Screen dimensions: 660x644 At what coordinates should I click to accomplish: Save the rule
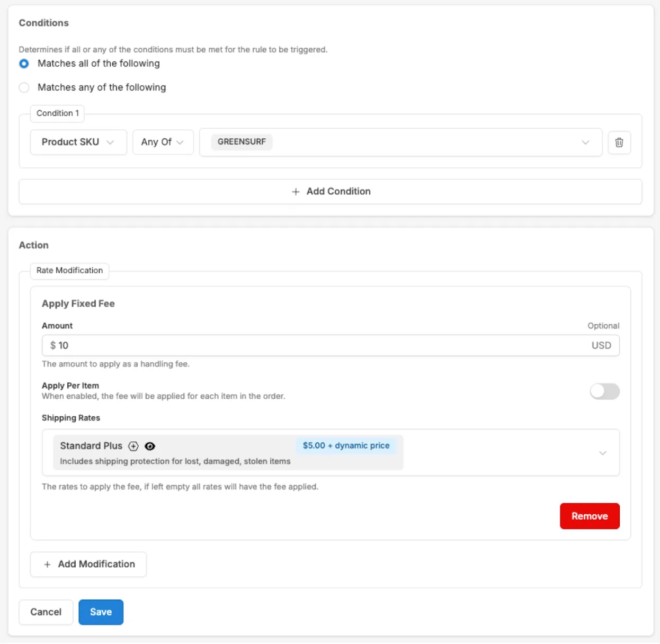coord(101,612)
